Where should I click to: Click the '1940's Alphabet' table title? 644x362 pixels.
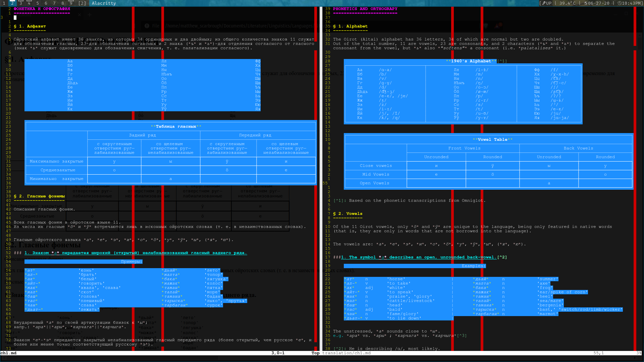pyautogui.click(x=471, y=61)
